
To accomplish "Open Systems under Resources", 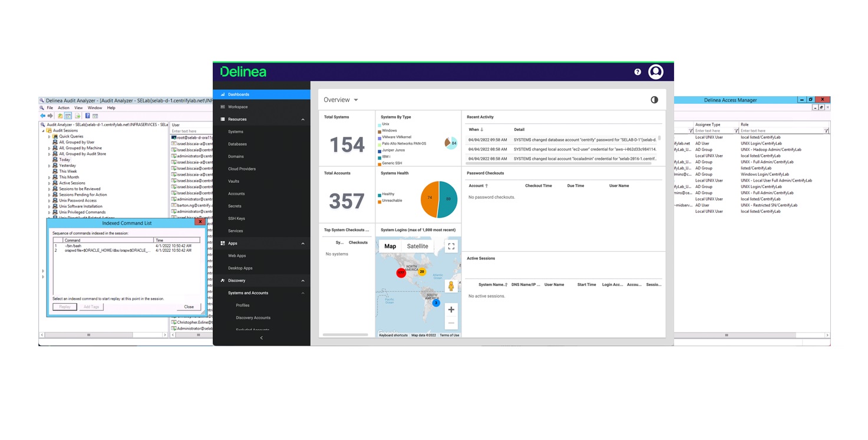I will tap(236, 132).
